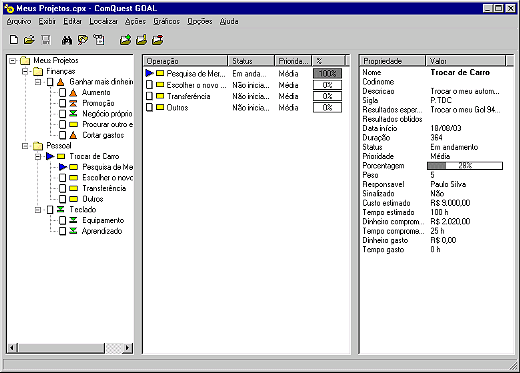Screen dimensions: 520x373
Task: Click the green hourglass icon beside Teclado
Action: point(60,209)
